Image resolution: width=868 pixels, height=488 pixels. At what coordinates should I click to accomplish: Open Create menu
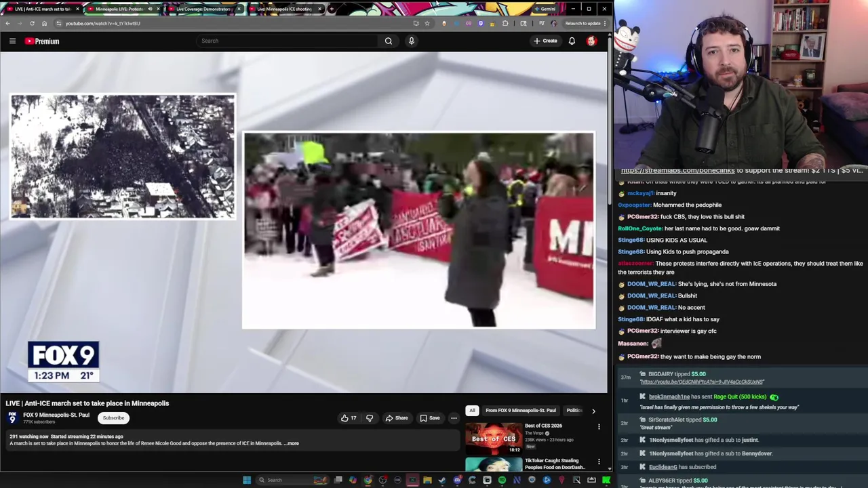tap(545, 41)
